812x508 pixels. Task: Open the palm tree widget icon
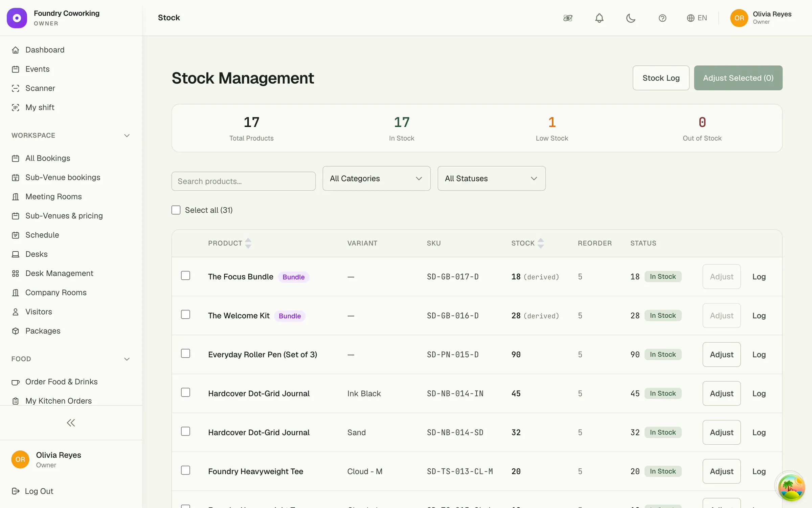(x=791, y=487)
